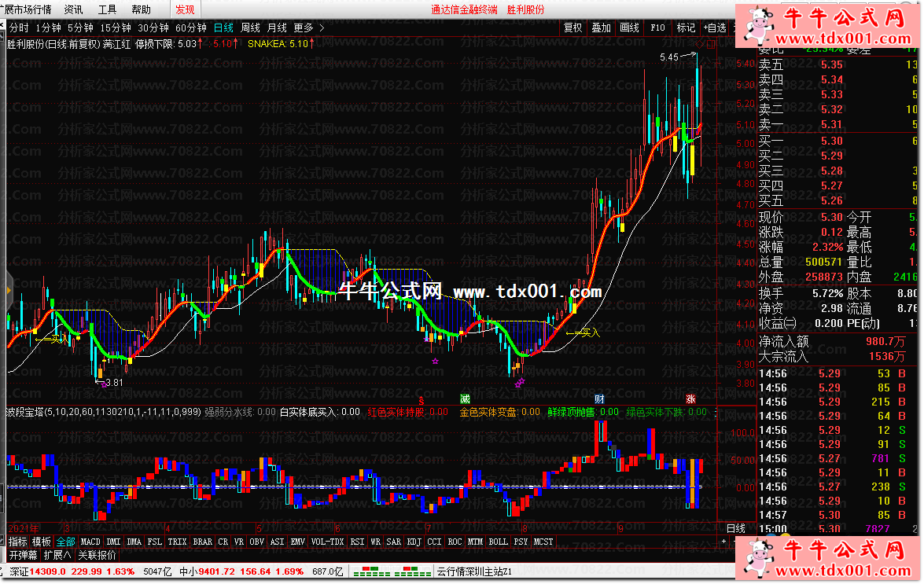Select the WR indicator tab
Viewport: 924px width, 584px height.
point(375,542)
